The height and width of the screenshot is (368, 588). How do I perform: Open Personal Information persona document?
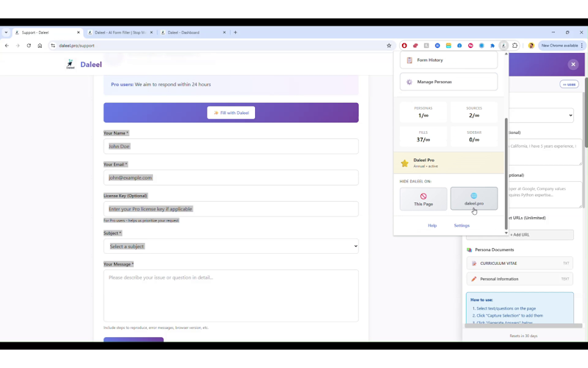(520, 279)
